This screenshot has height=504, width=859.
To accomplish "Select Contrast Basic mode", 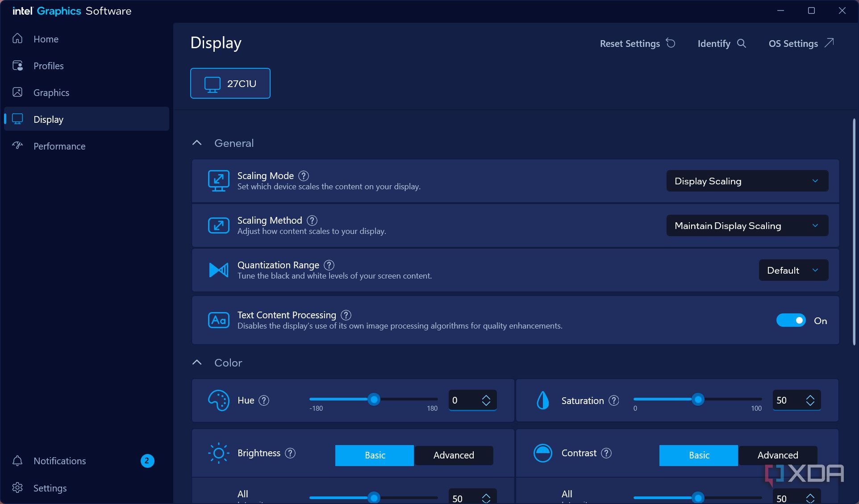I will pyautogui.click(x=699, y=455).
